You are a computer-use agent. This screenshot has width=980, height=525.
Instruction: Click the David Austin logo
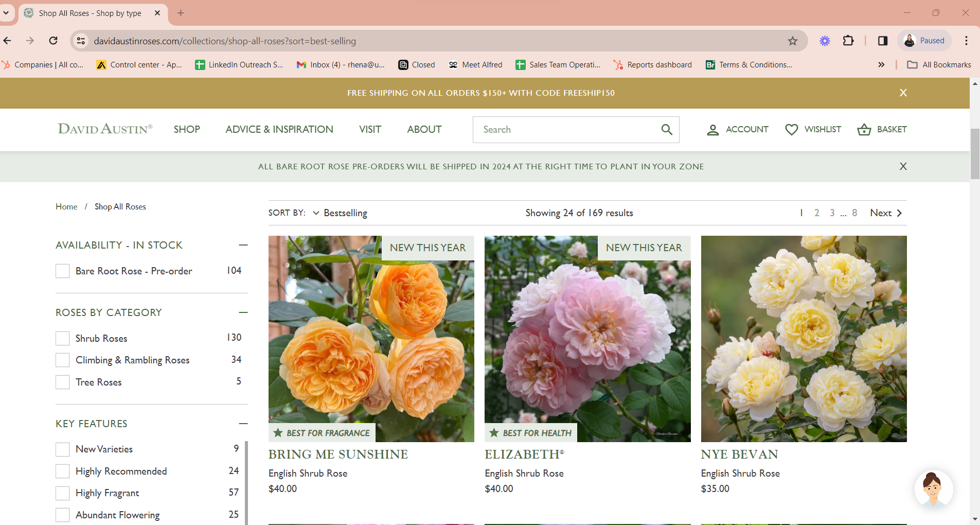[105, 129]
